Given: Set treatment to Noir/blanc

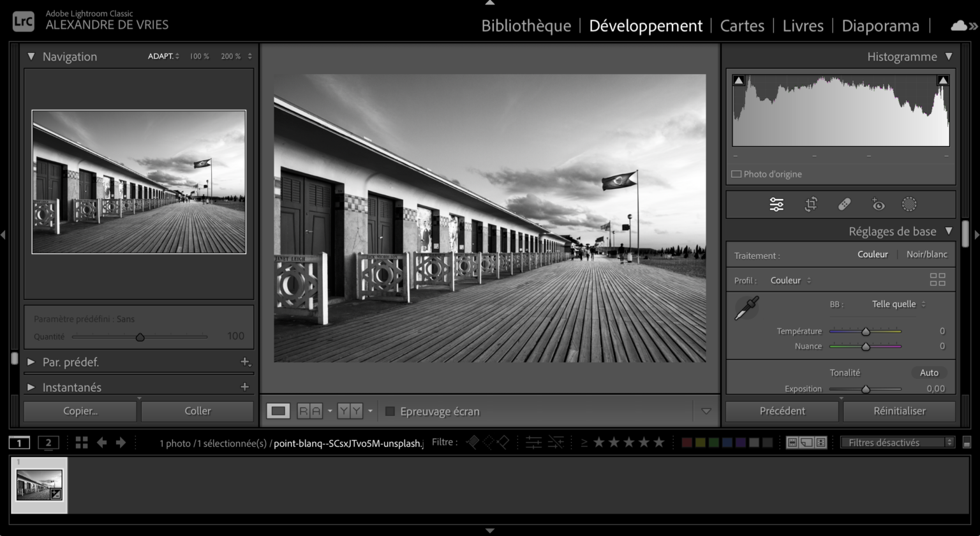Looking at the screenshot, I should pyautogui.click(x=926, y=254).
